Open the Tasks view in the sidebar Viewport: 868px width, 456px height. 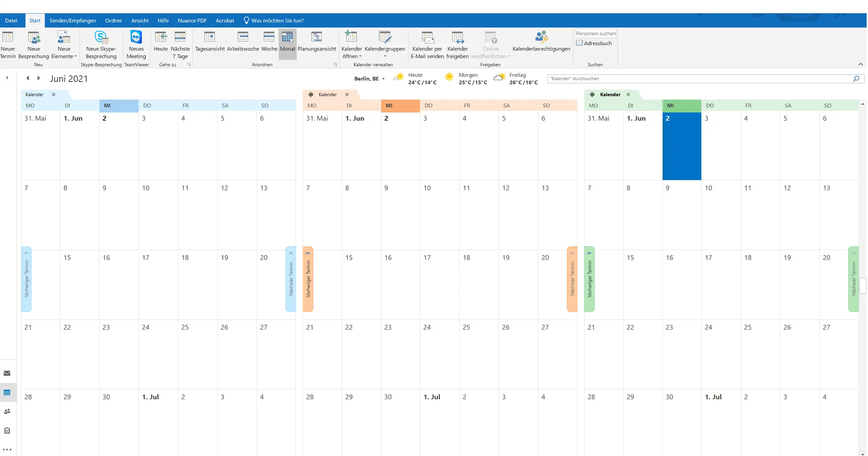[x=7, y=431]
